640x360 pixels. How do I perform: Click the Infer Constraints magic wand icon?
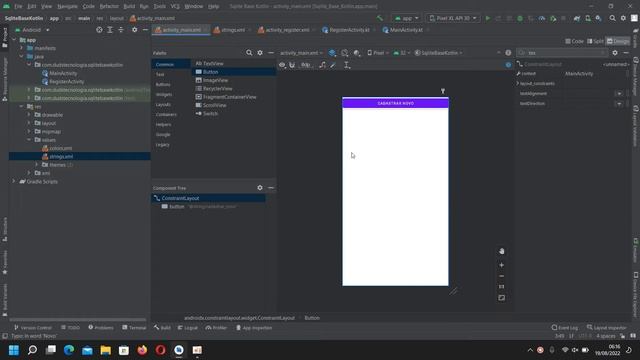click(333, 65)
